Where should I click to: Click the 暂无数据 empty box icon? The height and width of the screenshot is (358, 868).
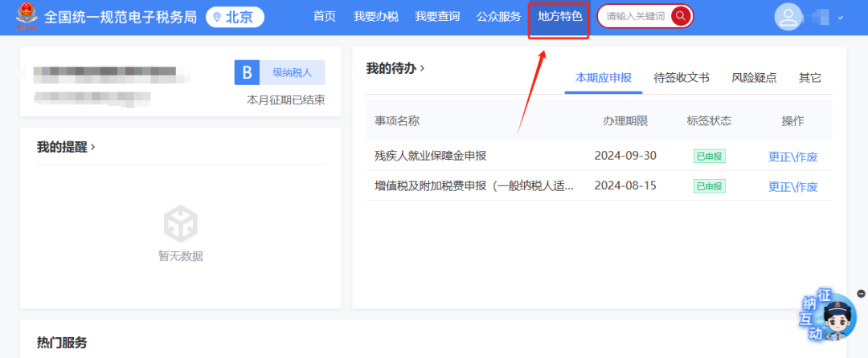[x=181, y=222]
